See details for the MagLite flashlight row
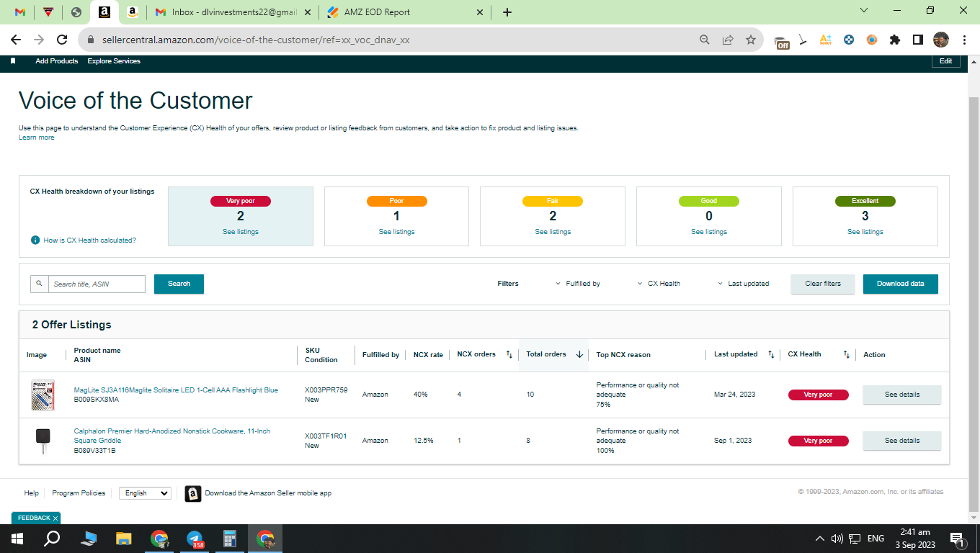The width and height of the screenshot is (980, 553). pos(902,395)
